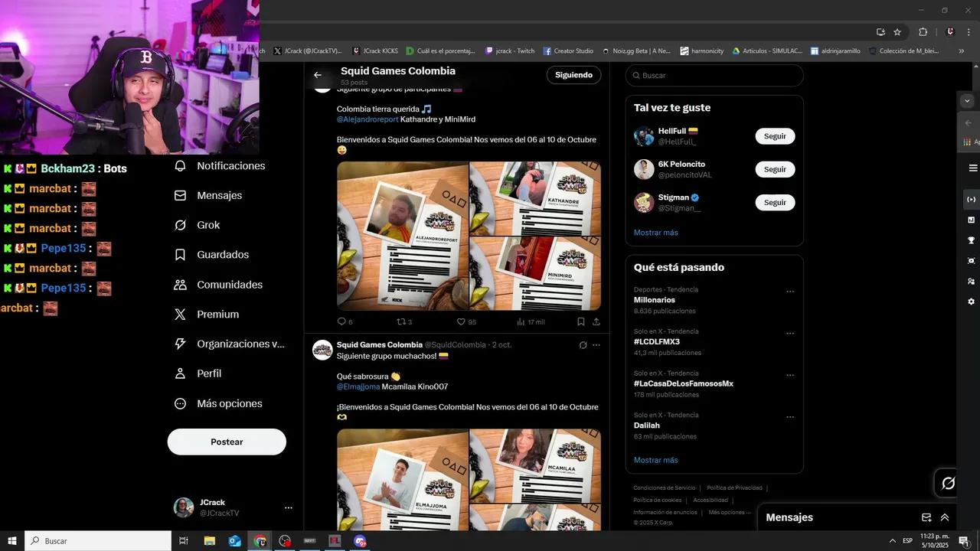Click Mostrar más under Tal vez te guste
This screenshot has width=980, height=551.
(655, 233)
